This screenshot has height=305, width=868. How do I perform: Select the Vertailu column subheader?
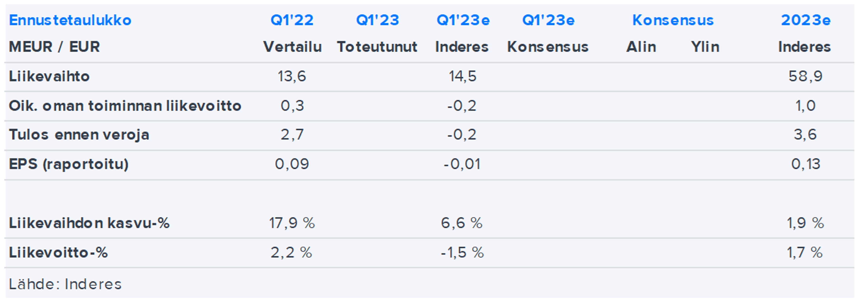(x=292, y=47)
